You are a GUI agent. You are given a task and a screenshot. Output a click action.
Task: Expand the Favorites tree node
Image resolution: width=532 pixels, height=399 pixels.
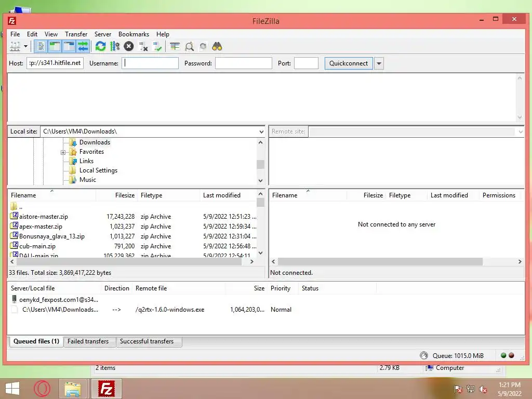[63, 152]
